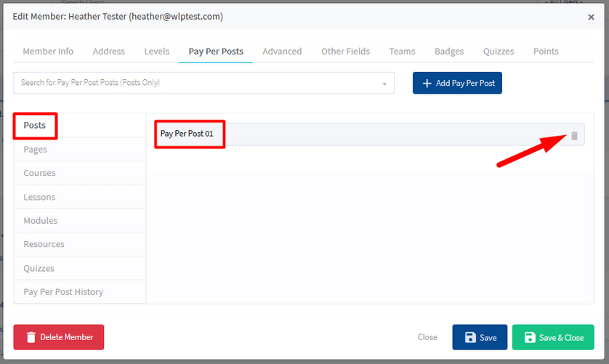Select Quizzes in the side list
The width and height of the screenshot is (609, 364).
tap(80, 268)
